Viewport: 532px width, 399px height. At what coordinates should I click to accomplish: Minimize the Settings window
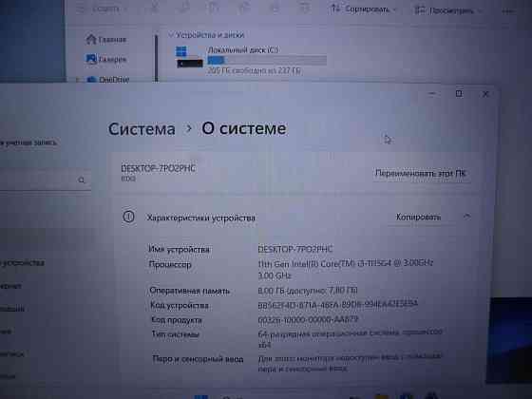point(431,93)
